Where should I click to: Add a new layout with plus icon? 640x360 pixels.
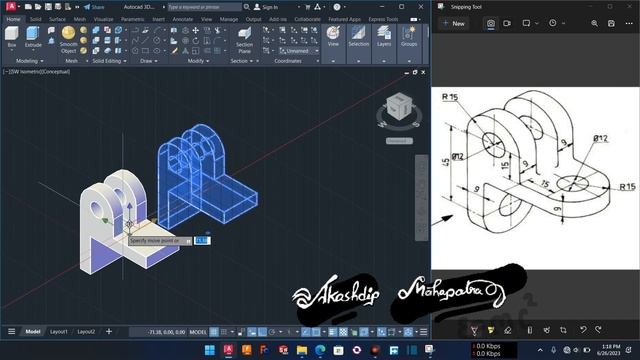[109, 331]
